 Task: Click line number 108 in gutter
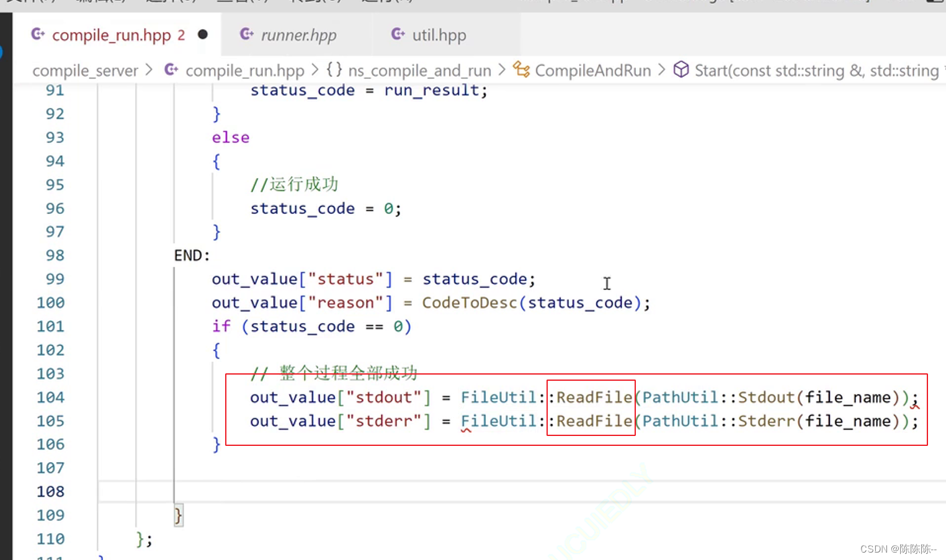(50, 492)
